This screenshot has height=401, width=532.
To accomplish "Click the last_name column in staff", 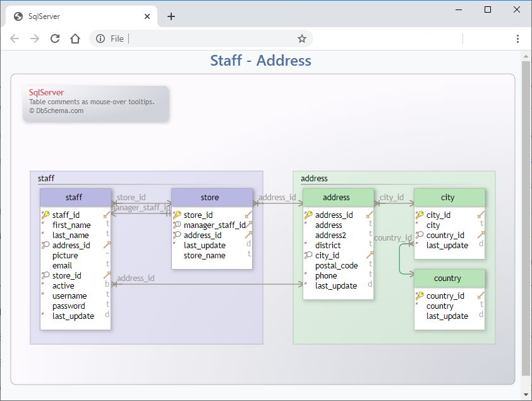I will [70, 236].
